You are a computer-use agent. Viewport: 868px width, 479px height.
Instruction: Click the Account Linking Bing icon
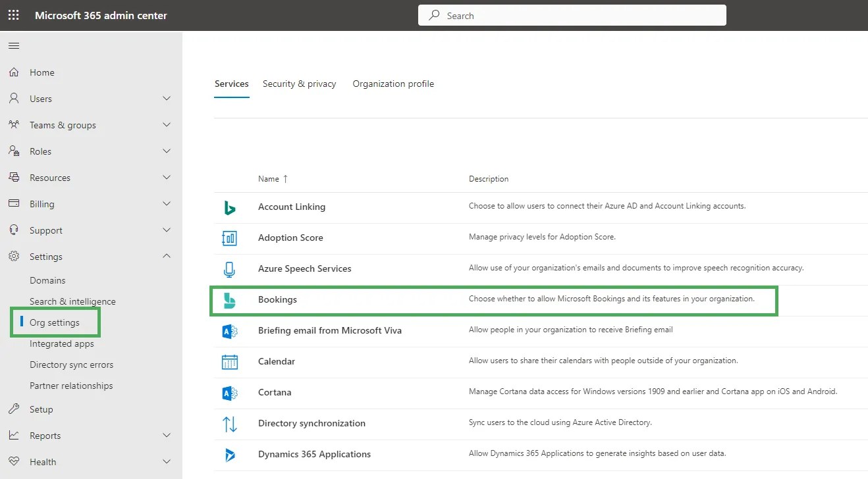[231, 207]
